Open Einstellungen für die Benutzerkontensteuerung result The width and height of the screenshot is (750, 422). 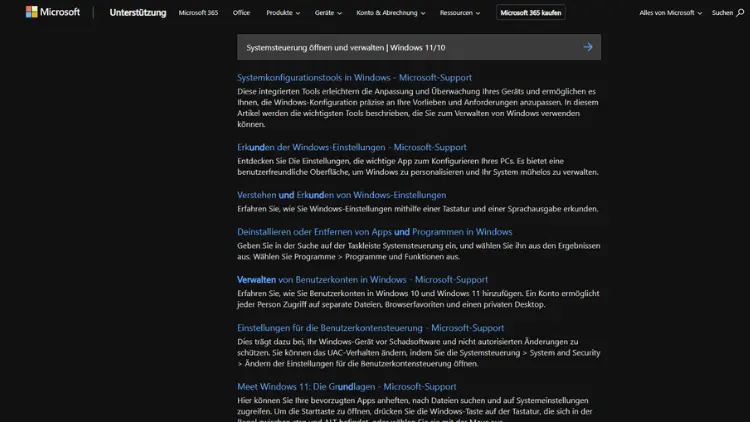click(x=370, y=328)
